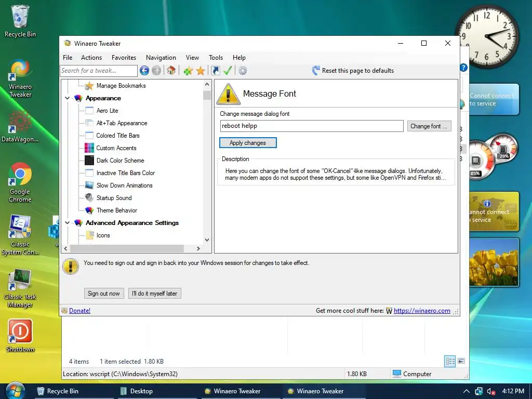Open the Tools menu
The image size is (532, 399).
pos(216,57)
